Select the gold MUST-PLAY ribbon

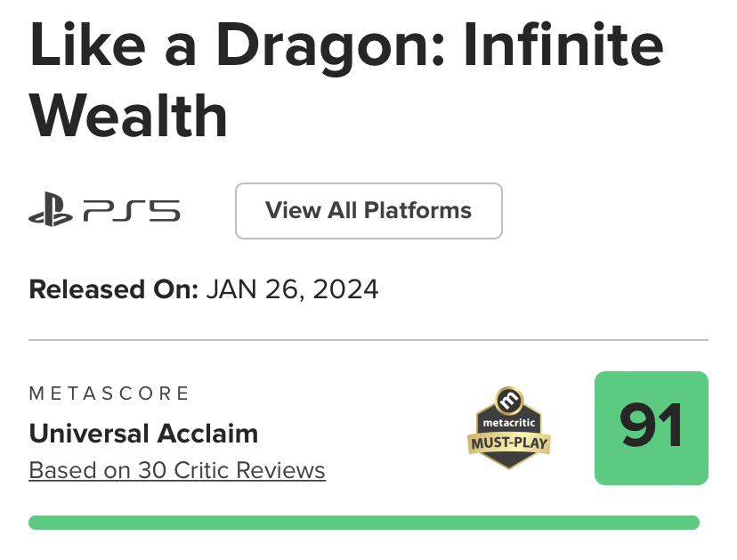point(509,442)
